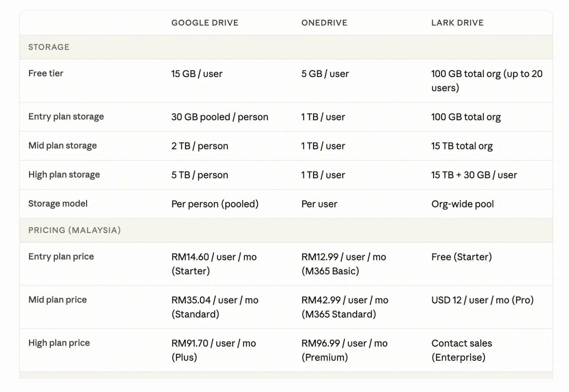Select the 30 GB pooled / person cell
This screenshot has width=569, height=392.
[220, 117]
